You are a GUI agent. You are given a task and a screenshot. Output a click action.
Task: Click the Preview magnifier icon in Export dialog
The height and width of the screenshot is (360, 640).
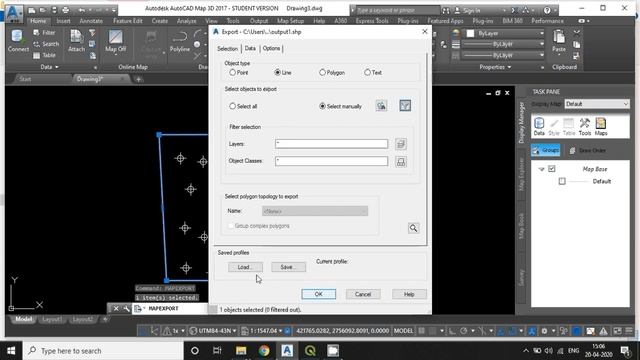pos(413,228)
